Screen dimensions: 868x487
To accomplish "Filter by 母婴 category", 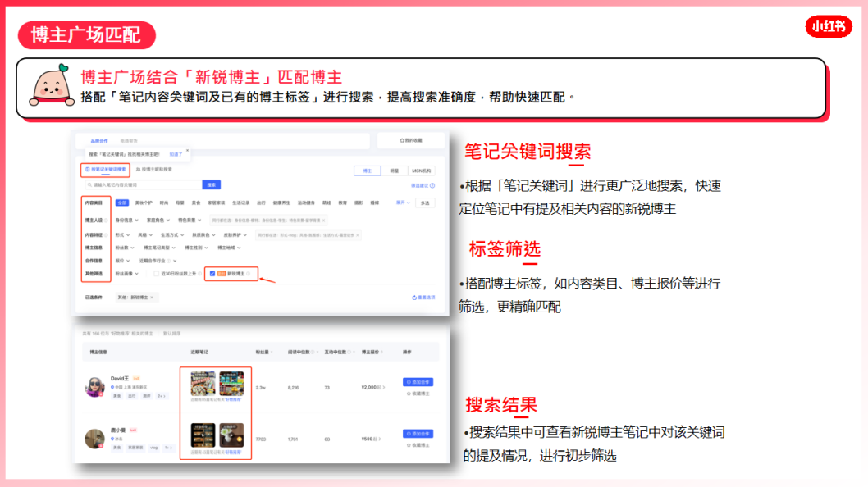I will click(180, 203).
